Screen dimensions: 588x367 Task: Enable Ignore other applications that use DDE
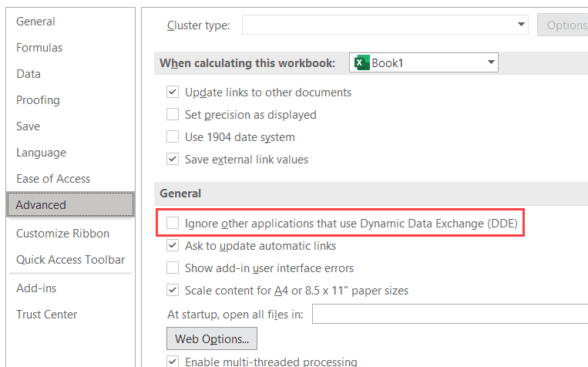[173, 224]
